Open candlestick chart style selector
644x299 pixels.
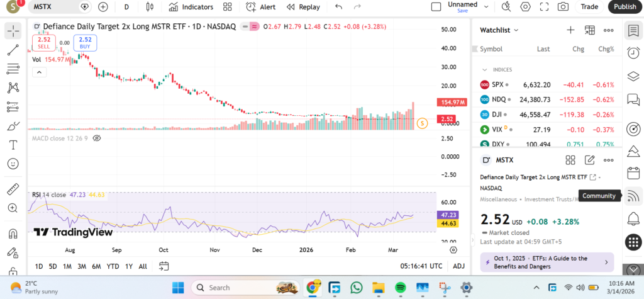149,7
